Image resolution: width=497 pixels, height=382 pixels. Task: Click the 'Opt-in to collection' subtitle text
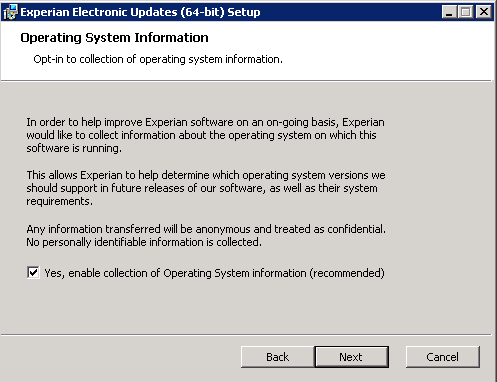tap(158, 59)
